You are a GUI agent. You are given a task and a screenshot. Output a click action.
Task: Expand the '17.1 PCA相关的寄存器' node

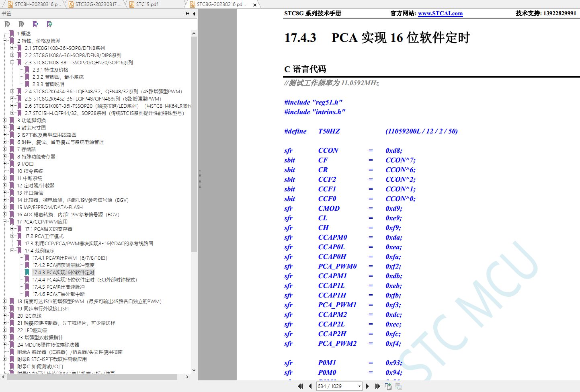pos(12,229)
